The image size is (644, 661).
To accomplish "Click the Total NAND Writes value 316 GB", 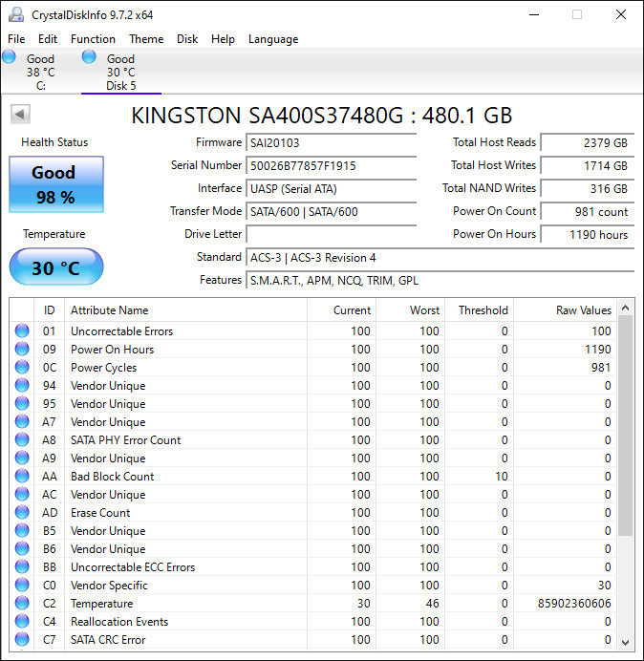I will (x=587, y=188).
